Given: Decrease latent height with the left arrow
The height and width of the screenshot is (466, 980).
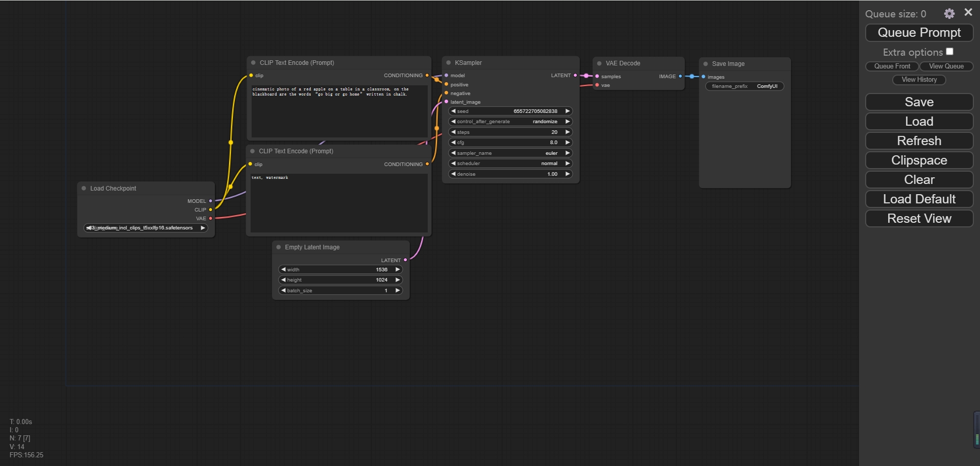Looking at the screenshot, I should (x=283, y=280).
